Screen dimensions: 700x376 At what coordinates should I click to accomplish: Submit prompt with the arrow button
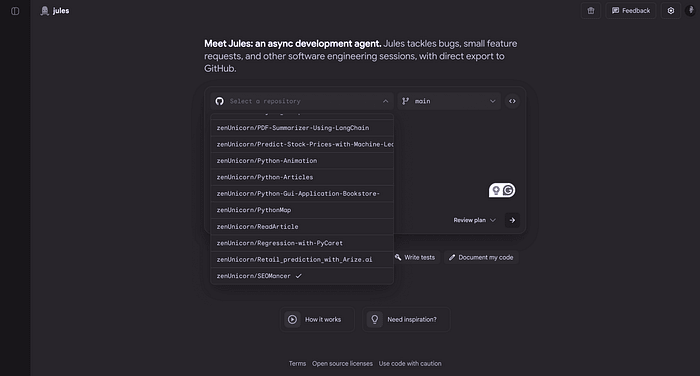[x=512, y=220]
